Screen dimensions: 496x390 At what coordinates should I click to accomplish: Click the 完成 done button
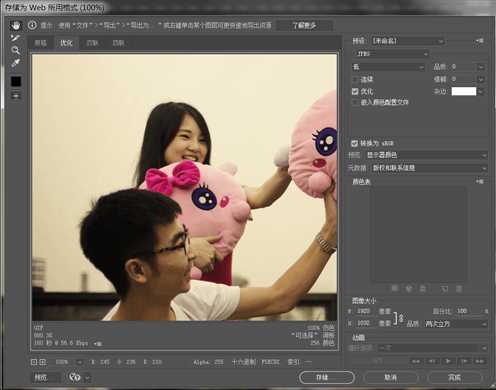(455, 377)
